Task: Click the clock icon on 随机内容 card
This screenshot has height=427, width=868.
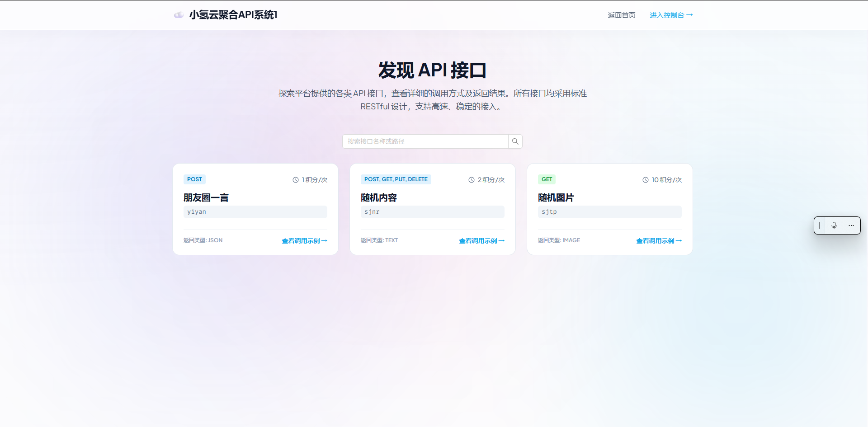Action: point(471,179)
